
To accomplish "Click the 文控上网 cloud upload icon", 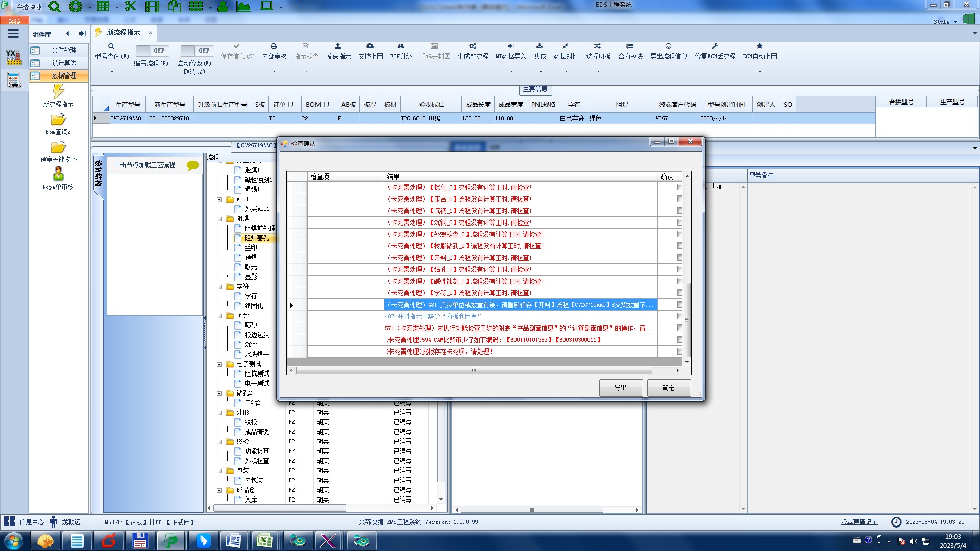I will pos(370,46).
